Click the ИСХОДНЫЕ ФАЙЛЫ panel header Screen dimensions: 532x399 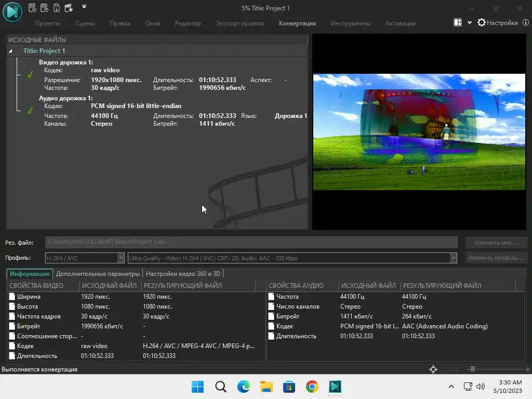(157, 40)
